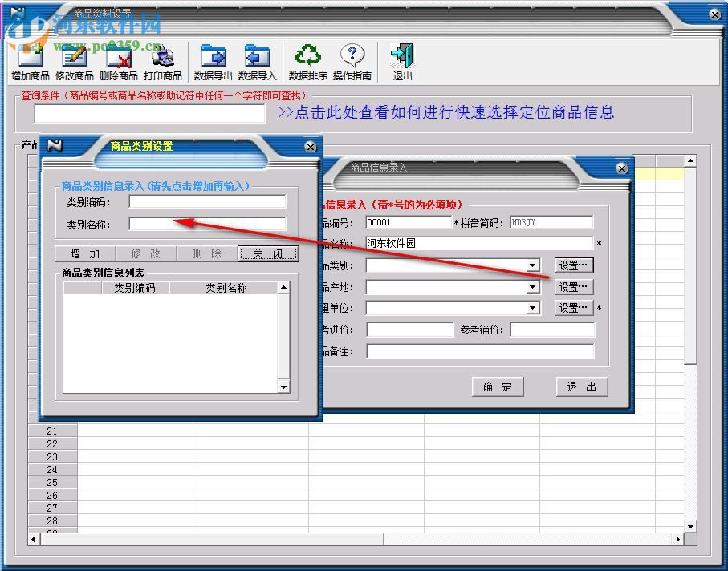Viewport: 728px width, 571px height.
Task: Click the grid horizontal scrollbar thumb
Action: 212,539
